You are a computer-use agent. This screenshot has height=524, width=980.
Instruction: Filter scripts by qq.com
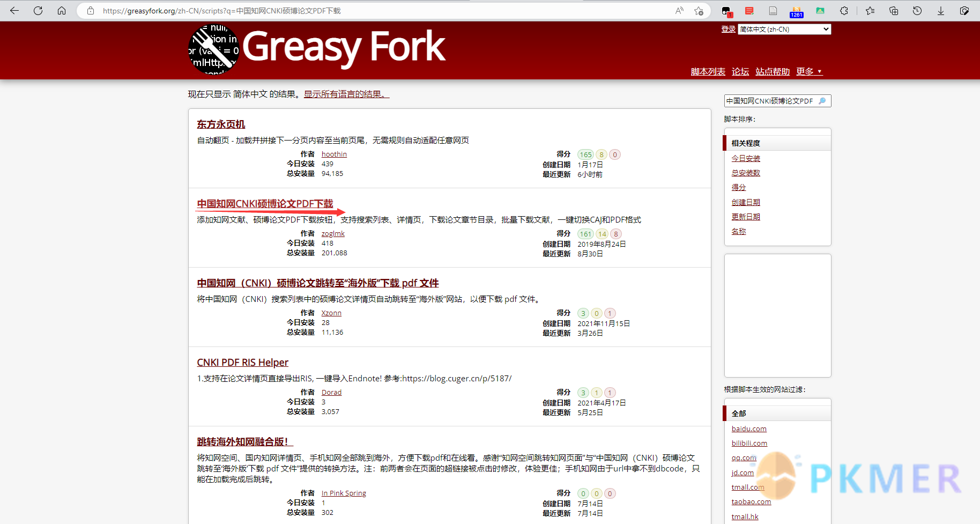[744, 457]
